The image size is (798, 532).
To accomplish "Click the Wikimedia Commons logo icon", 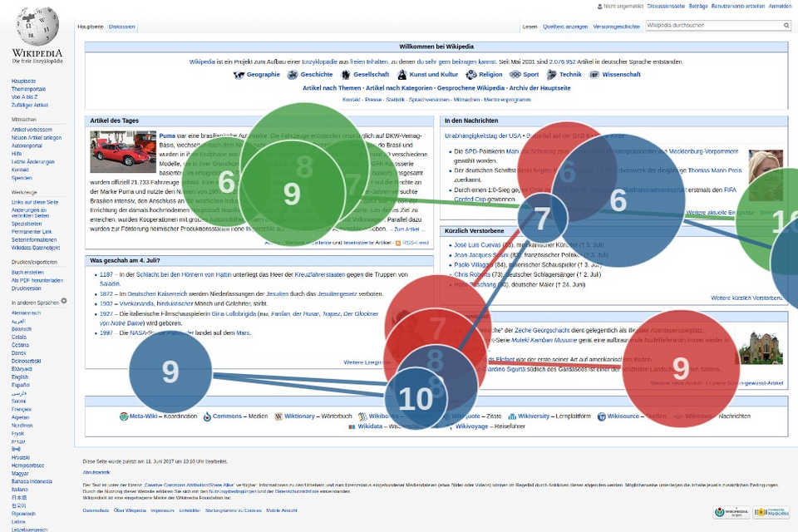I will pos(206,416).
